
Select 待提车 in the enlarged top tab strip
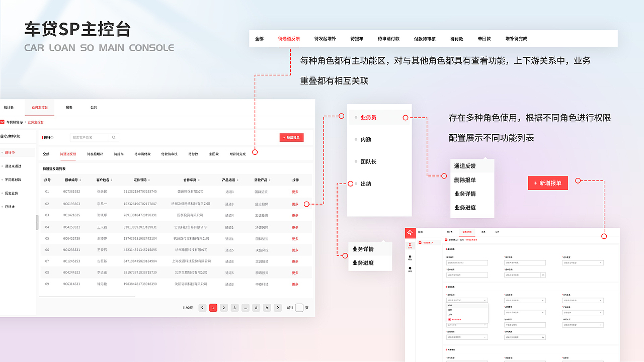point(357,39)
